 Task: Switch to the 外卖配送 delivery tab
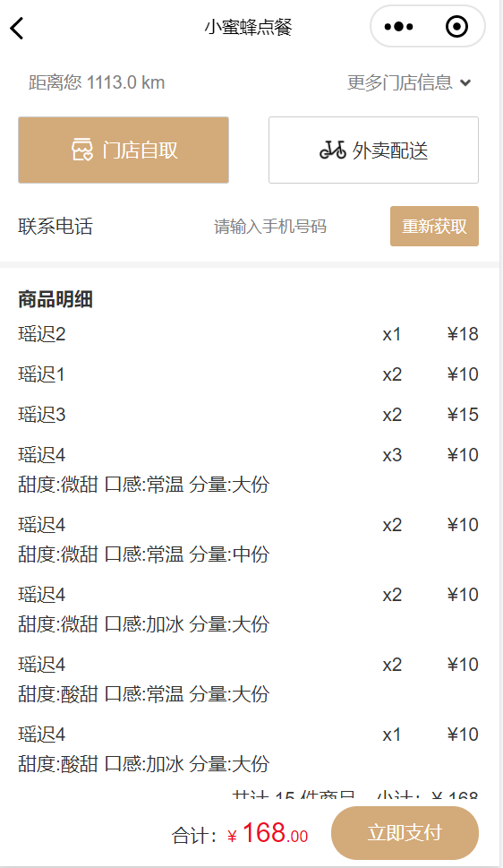click(x=373, y=150)
